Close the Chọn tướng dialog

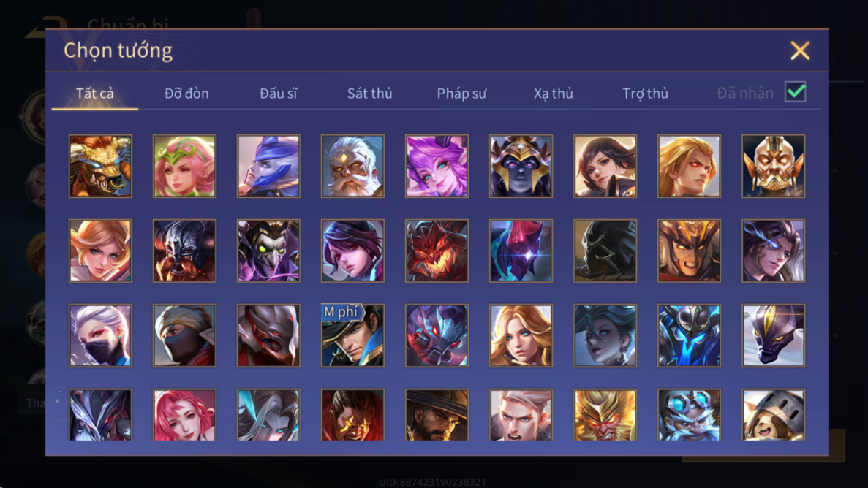click(800, 50)
